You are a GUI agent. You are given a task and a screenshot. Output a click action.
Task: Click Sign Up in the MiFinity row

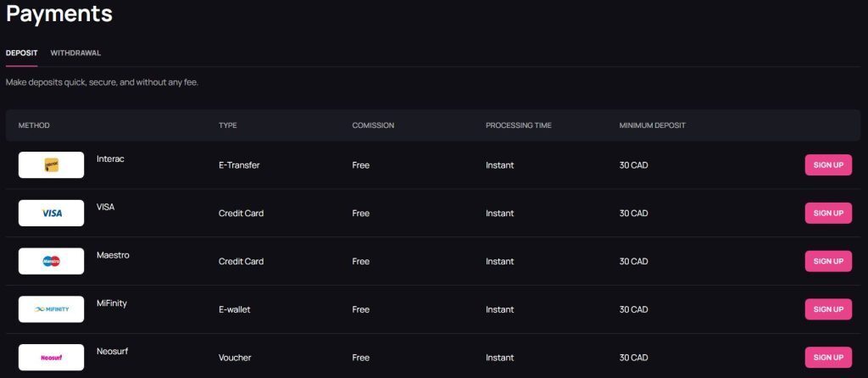[828, 309]
